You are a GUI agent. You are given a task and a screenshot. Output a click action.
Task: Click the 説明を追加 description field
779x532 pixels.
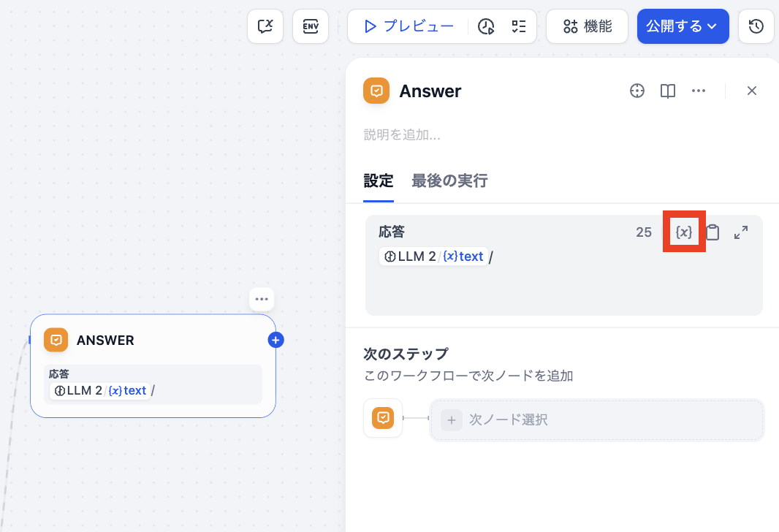click(402, 135)
